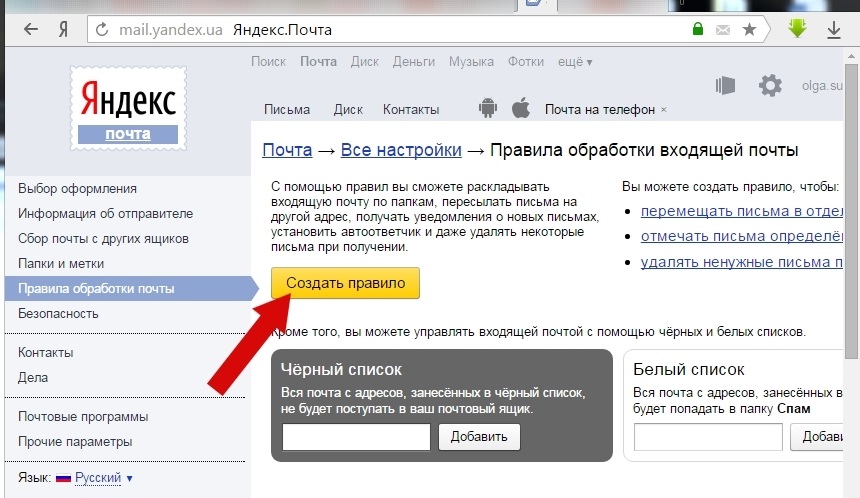This screenshot has height=498, width=860.
Task: Expand the "ещё" services dropdown
Action: pos(575,61)
